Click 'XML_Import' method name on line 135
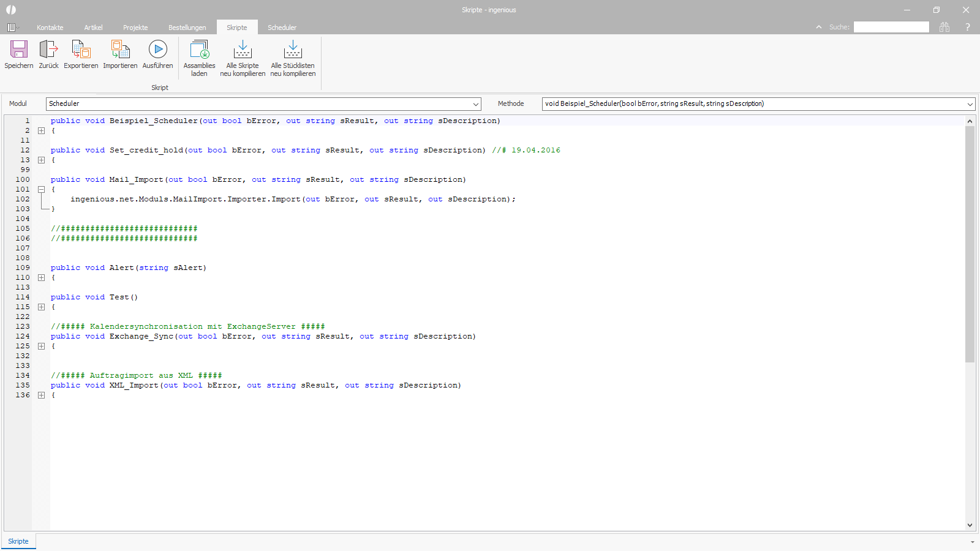Viewport: 980px width, 551px height. pyautogui.click(x=134, y=385)
